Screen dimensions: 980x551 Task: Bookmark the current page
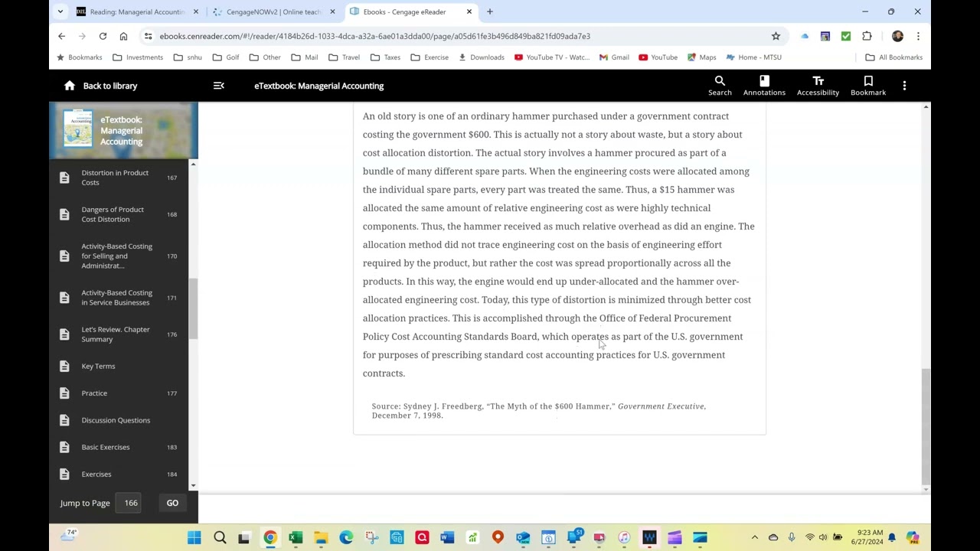[x=868, y=86]
